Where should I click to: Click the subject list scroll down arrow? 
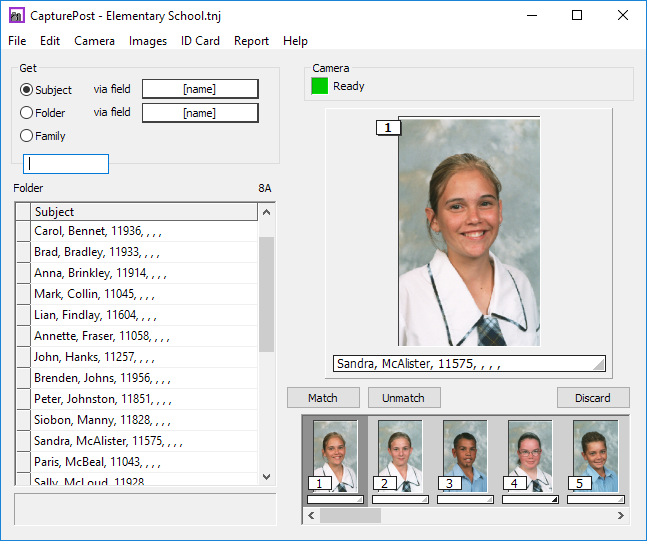pyautogui.click(x=267, y=477)
